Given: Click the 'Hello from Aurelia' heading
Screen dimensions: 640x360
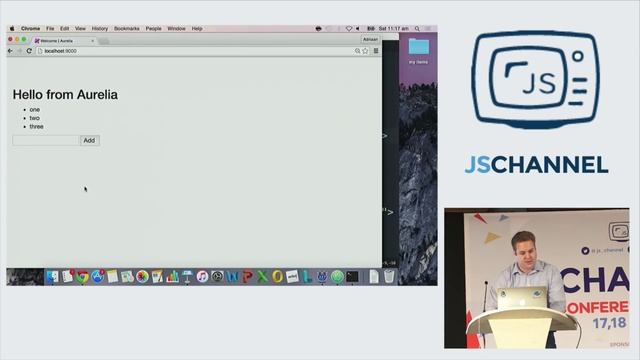Looking at the screenshot, I should tap(65, 95).
